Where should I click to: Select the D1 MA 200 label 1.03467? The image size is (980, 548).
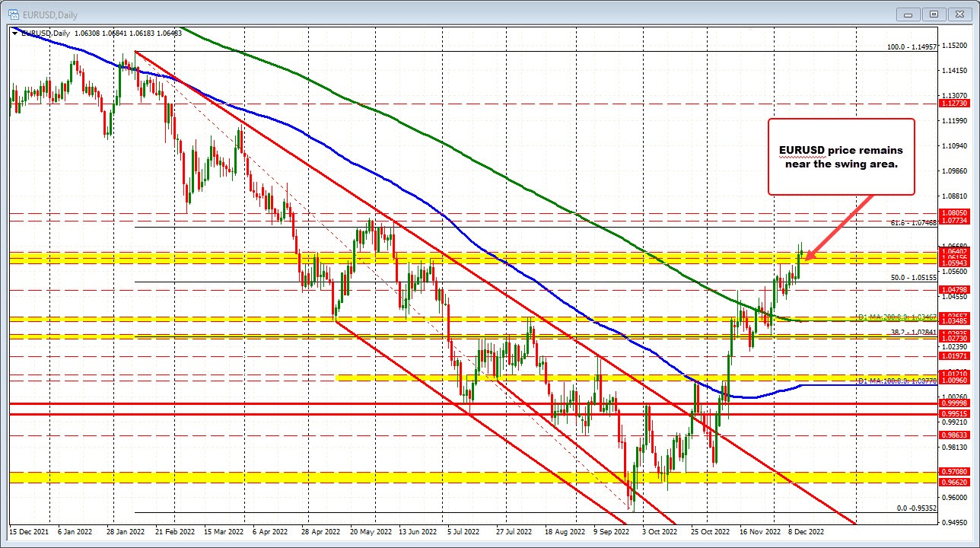[x=896, y=316]
